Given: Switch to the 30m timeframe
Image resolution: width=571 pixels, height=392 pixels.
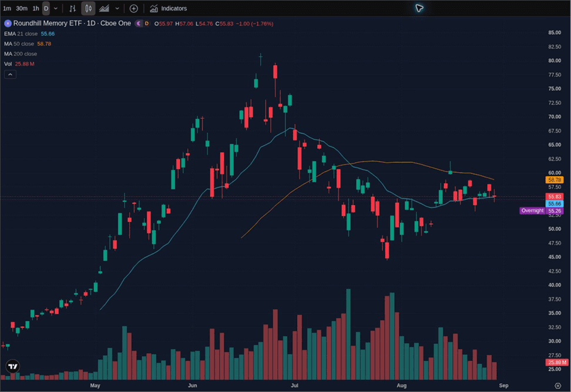Looking at the screenshot, I should (x=22, y=8).
